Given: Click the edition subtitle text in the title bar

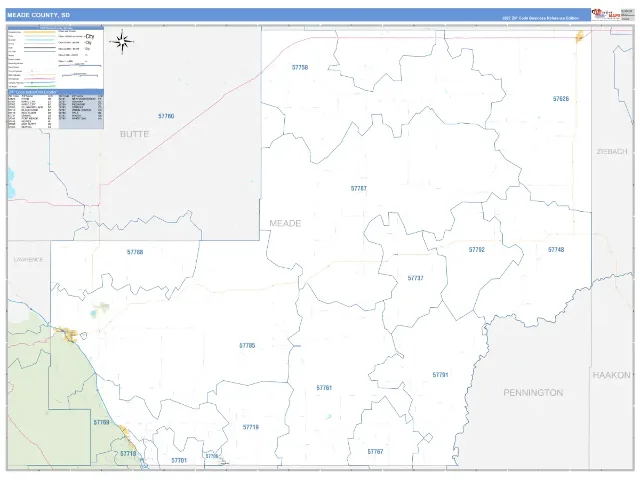Looking at the screenshot, I should [540, 18].
